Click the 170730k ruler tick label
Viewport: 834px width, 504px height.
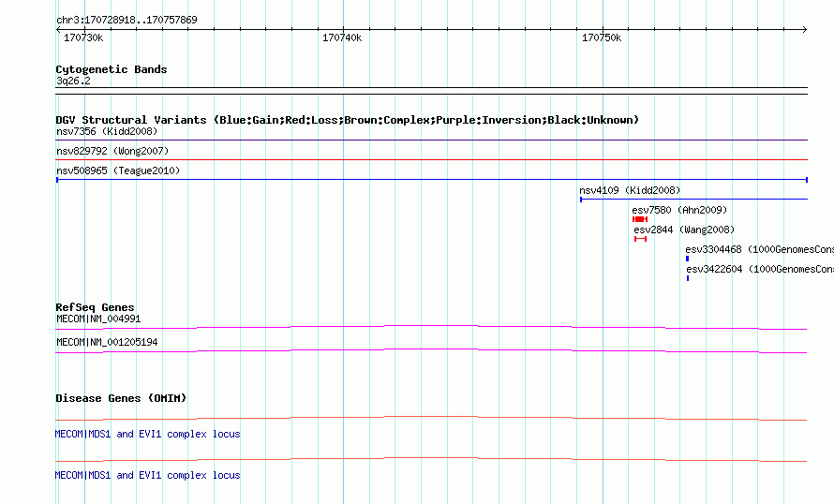click(x=83, y=37)
